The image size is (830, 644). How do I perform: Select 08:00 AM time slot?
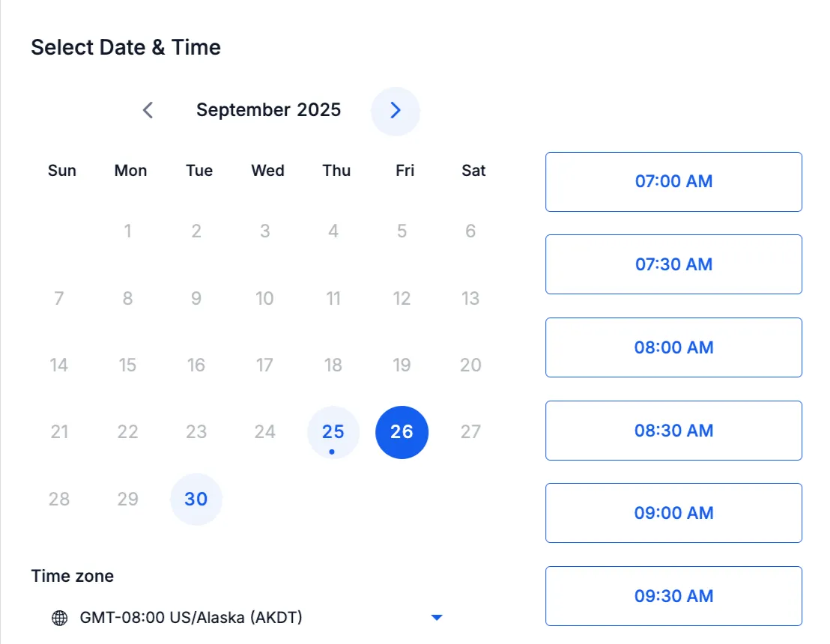coord(674,347)
